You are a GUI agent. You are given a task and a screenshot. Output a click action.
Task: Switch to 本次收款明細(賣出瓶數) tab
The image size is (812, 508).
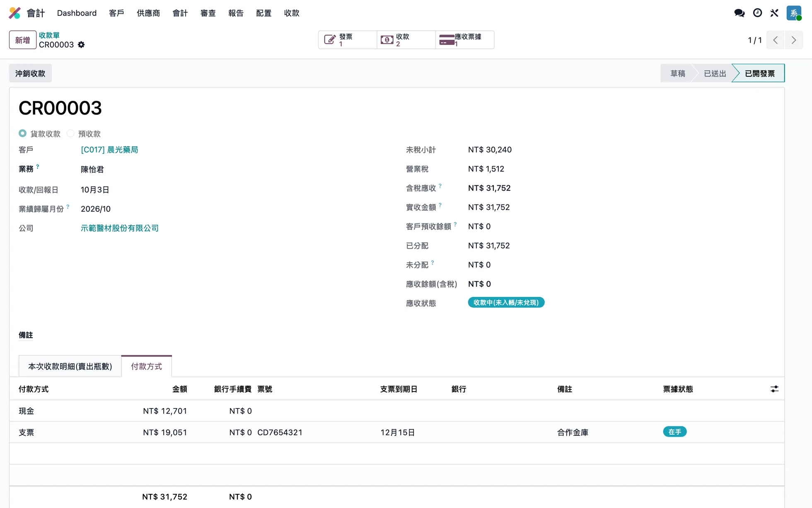pos(70,366)
